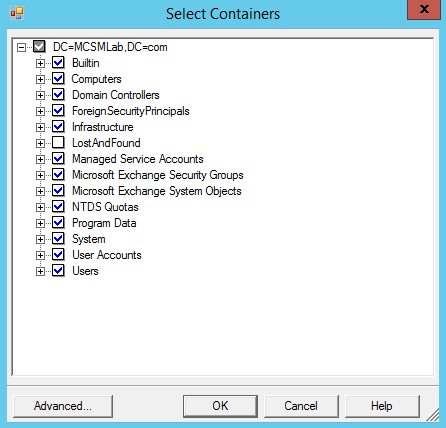This screenshot has height=428, width=446.
Task: Open the Advanced... options
Action: [63, 406]
